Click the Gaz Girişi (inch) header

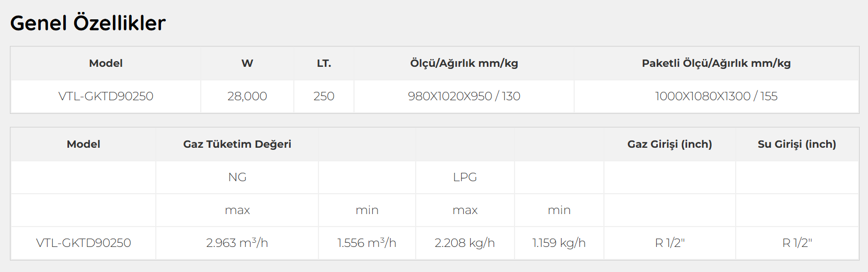[669, 144]
